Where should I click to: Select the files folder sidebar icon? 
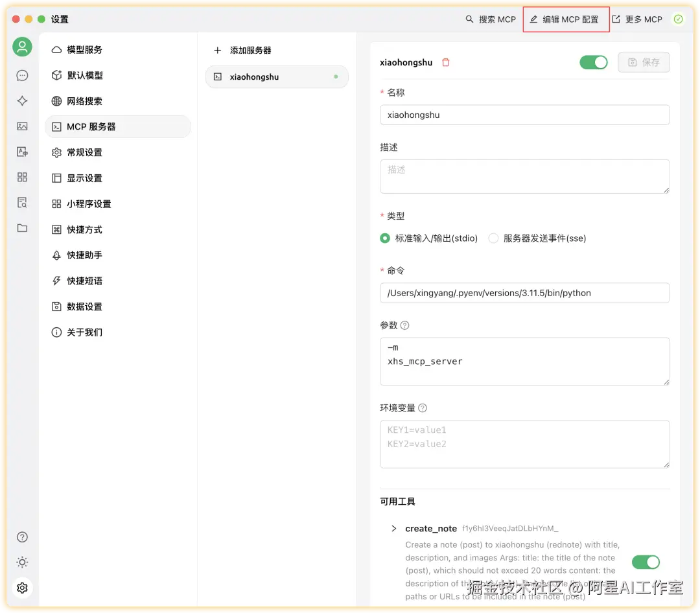pos(22,227)
